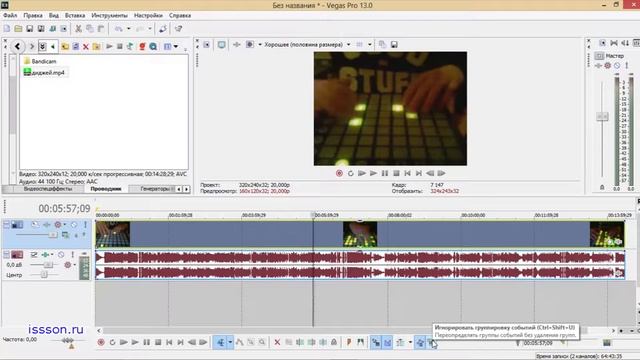Image resolution: width=640 pixels, height=360 pixels.
Task: Open the Вид menu
Action: point(54,16)
